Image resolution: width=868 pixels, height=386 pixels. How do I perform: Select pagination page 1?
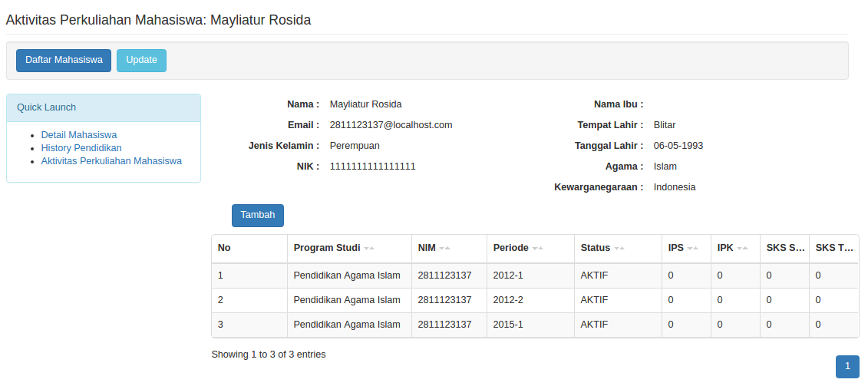[847, 366]
